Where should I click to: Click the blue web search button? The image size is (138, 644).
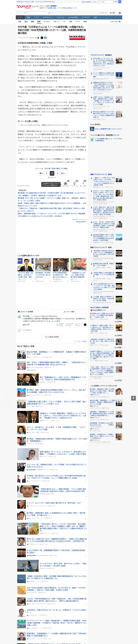(120, 2)
